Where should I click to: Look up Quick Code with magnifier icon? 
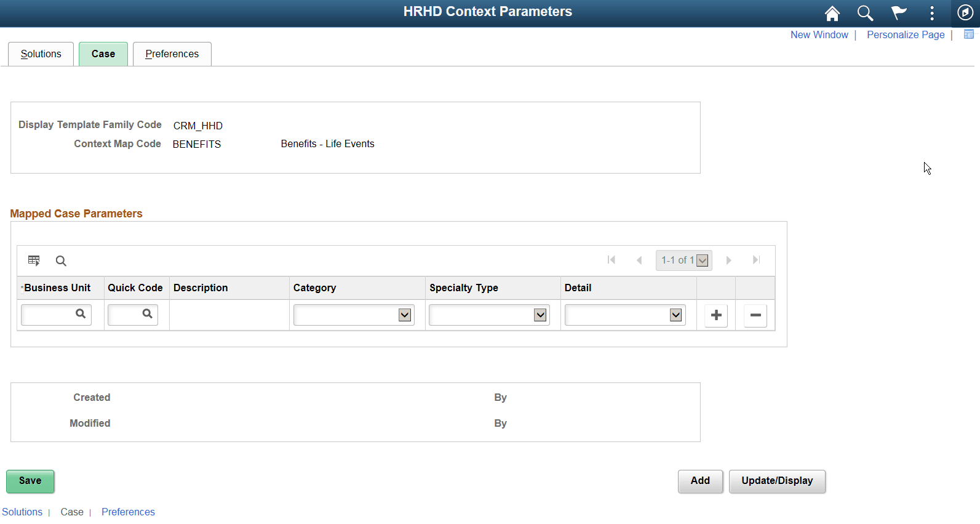147,313
